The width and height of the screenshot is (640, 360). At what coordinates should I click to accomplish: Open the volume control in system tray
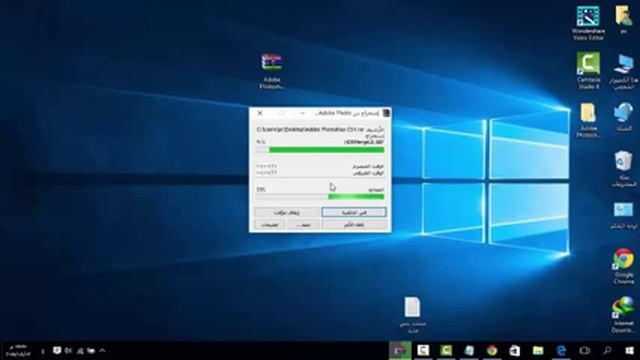pos(68,351)
